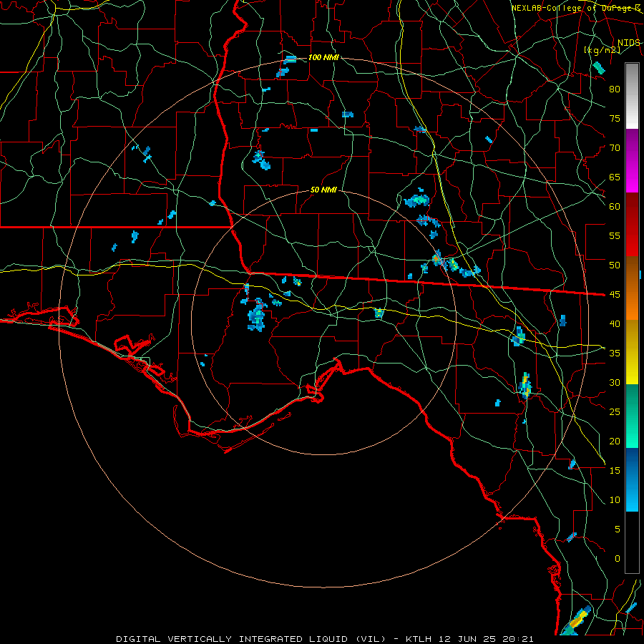Screen dimensions: 644x644
Task: Click the 60 value on the color scale
Action: click(615, 207)
